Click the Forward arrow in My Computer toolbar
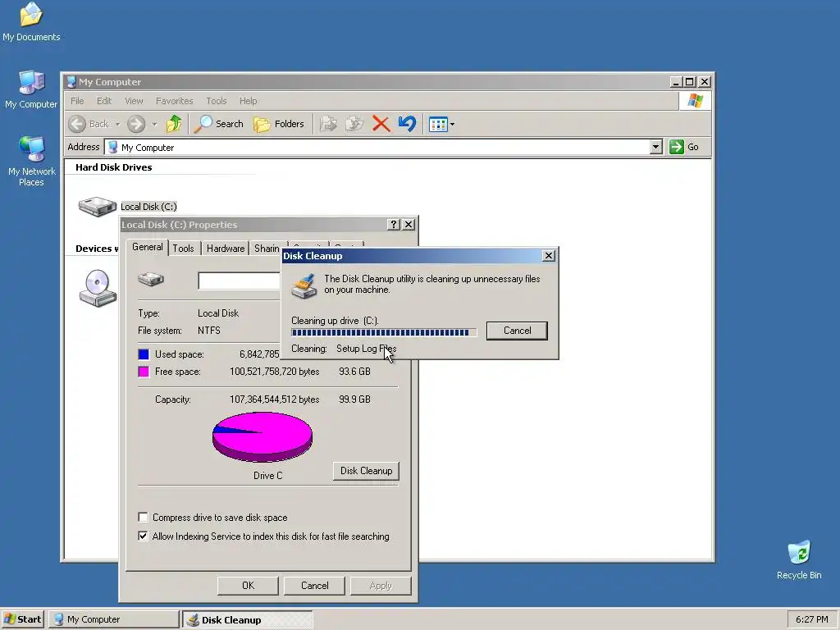 click(136, 125)
